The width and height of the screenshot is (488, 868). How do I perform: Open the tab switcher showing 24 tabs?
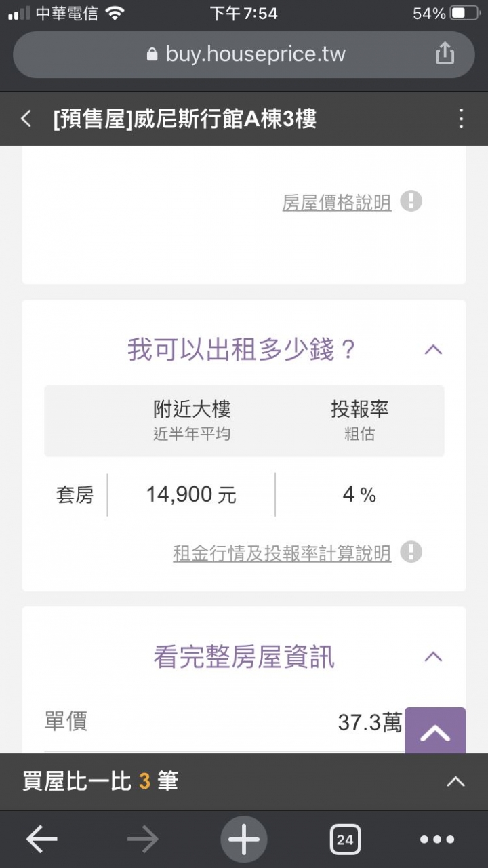tap(345, 840)
